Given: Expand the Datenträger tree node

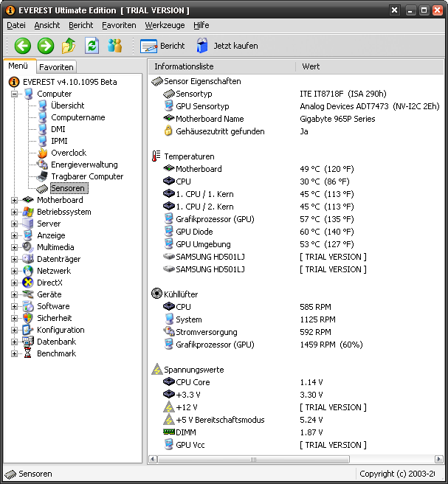Looking at the screenshot, I should (x=14, y=259).
